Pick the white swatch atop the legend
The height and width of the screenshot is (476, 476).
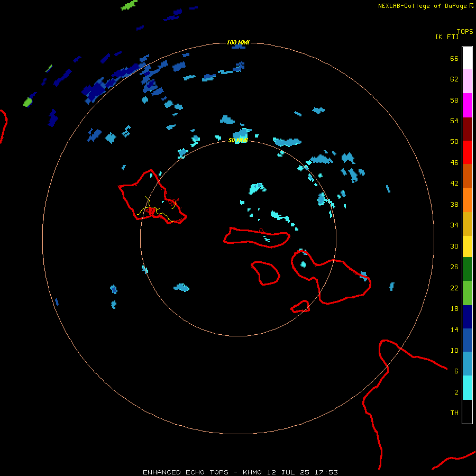(x=467, y=58)
